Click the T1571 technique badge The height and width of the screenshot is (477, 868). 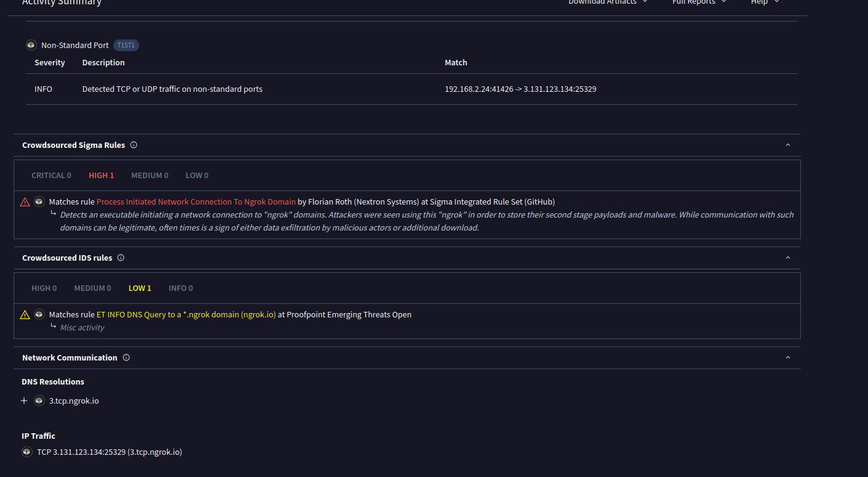pos(126,45)
